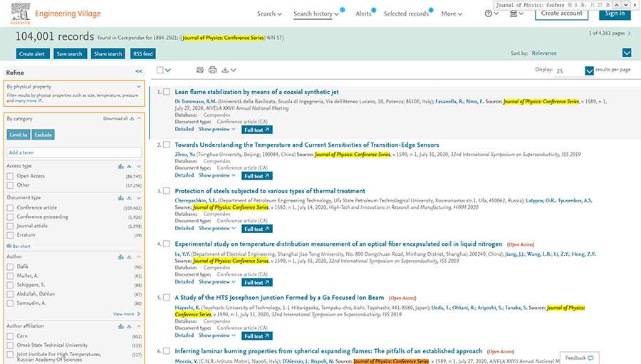
Task: Click the Add a term input field
Action: (x=74, y=152)
